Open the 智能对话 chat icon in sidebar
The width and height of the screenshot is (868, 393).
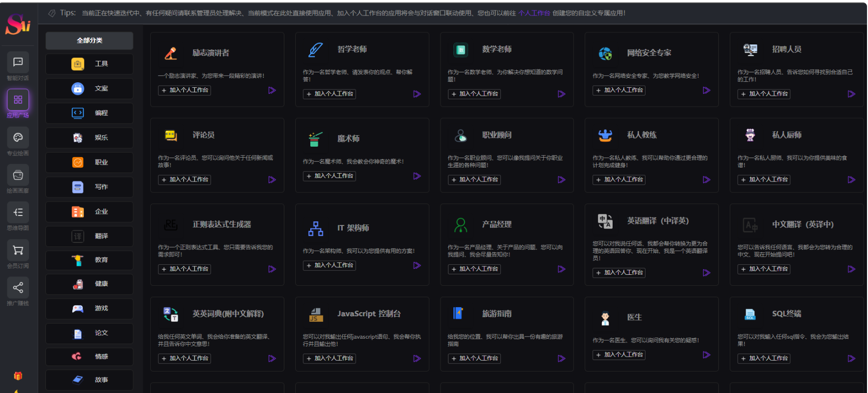tap(18, 62)
